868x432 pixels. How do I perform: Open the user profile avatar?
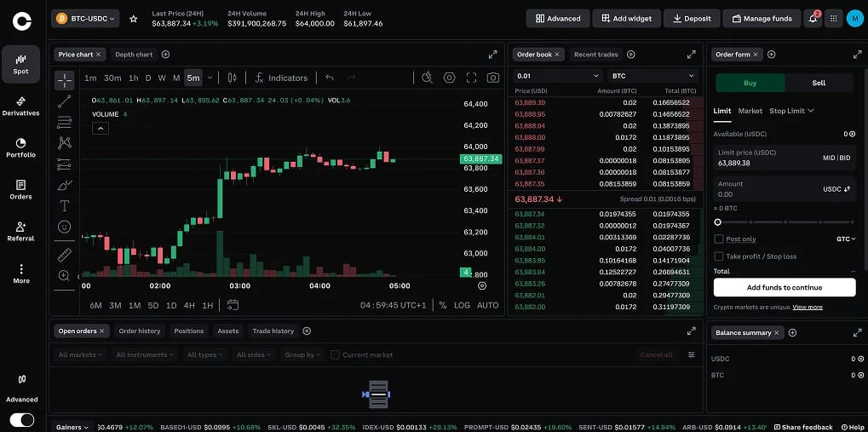(x=854, y=19)
